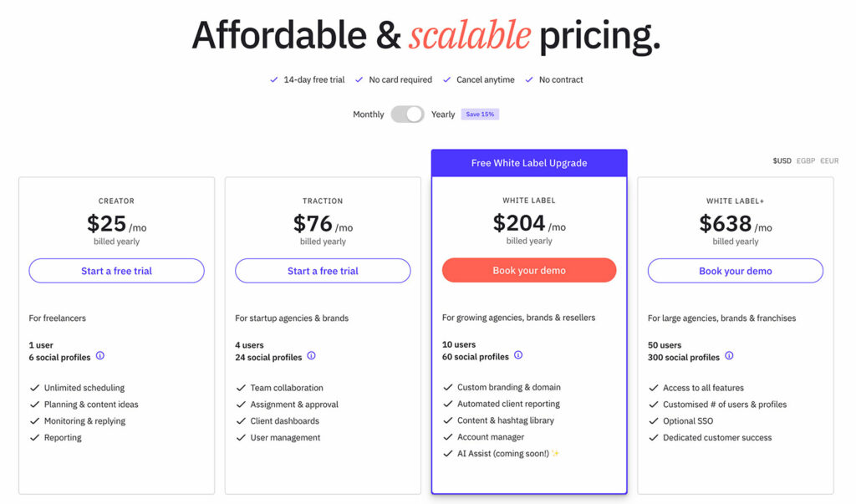Switch currency to $USD
Viewport: 856px width, 504px height.
782,160
